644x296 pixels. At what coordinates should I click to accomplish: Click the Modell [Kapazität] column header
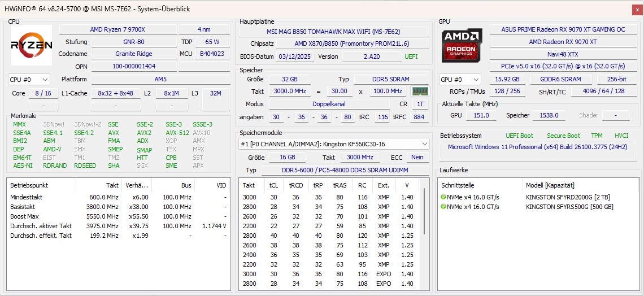[580, 185]
